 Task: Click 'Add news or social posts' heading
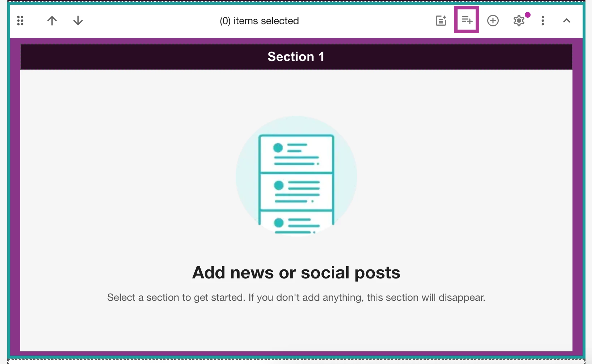coord(296,273)
